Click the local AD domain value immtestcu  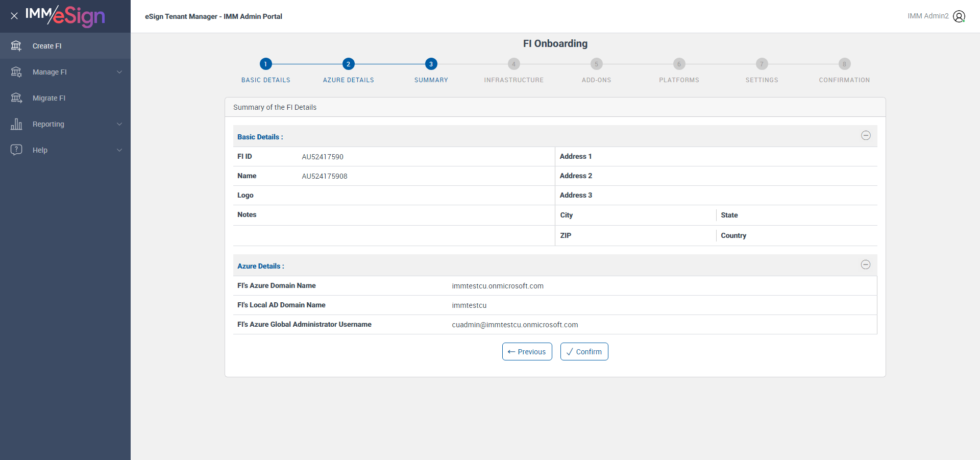pos(469,305)
